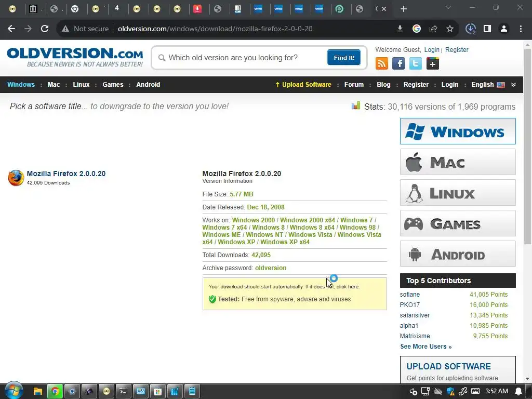Image resolution: width=532 pixels, height=399 pixels.
Task: Select Mac in the navigation bar
Action: pos(54,85)
